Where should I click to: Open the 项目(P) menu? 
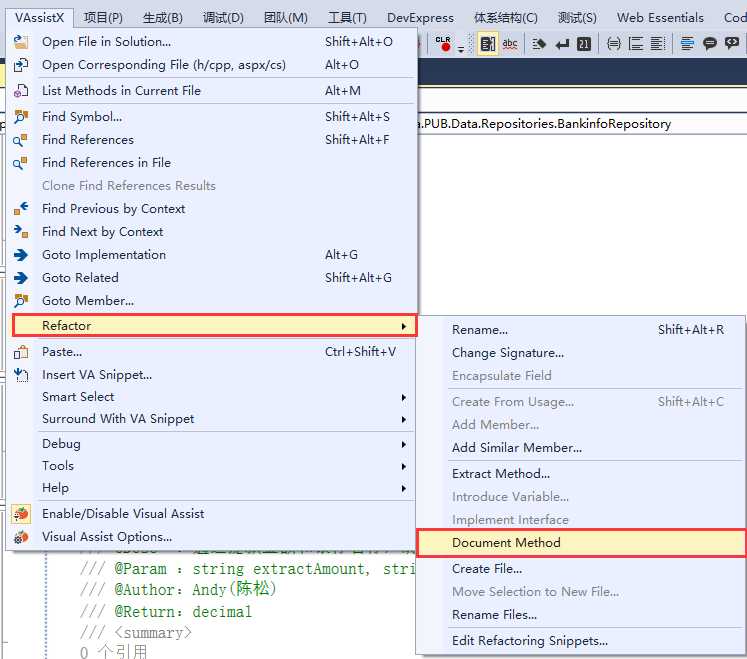(x=103, y=18)
